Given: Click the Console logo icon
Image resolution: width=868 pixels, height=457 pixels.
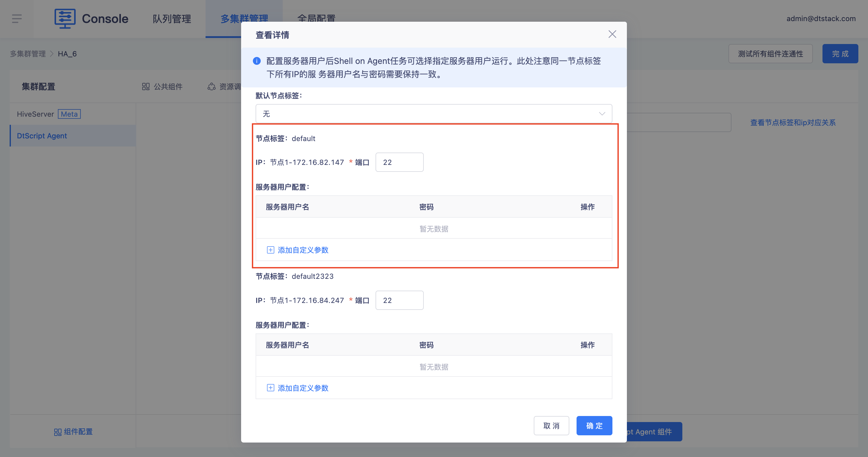Looking at the screenshot, I should [x=65, y=18].
